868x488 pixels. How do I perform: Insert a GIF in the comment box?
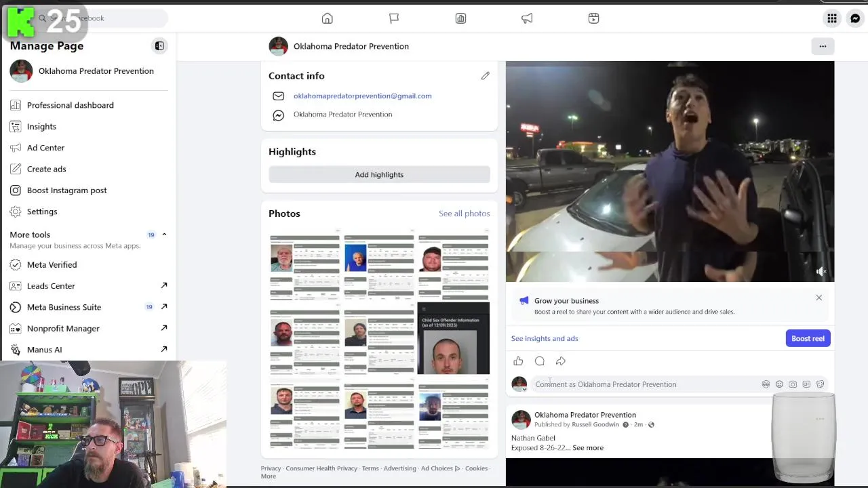806,384
